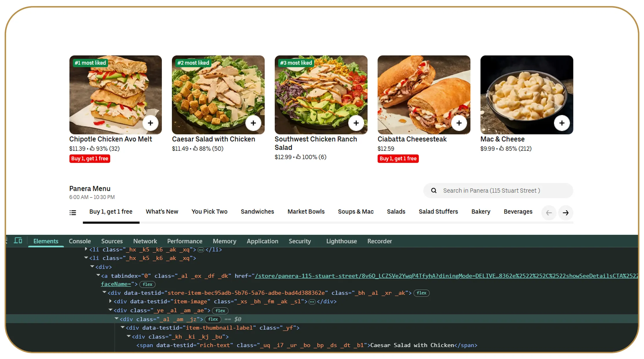Expand ellipsis in collapsed li element

201,250
